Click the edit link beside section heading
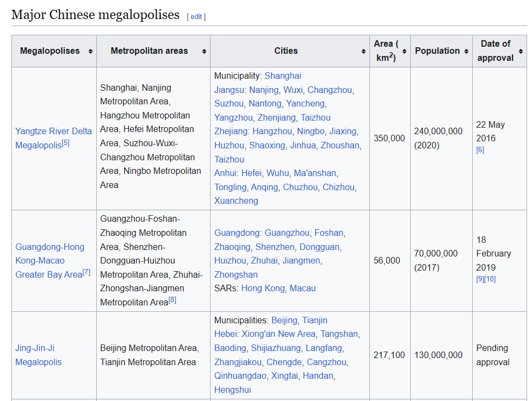 click(196, 17)
